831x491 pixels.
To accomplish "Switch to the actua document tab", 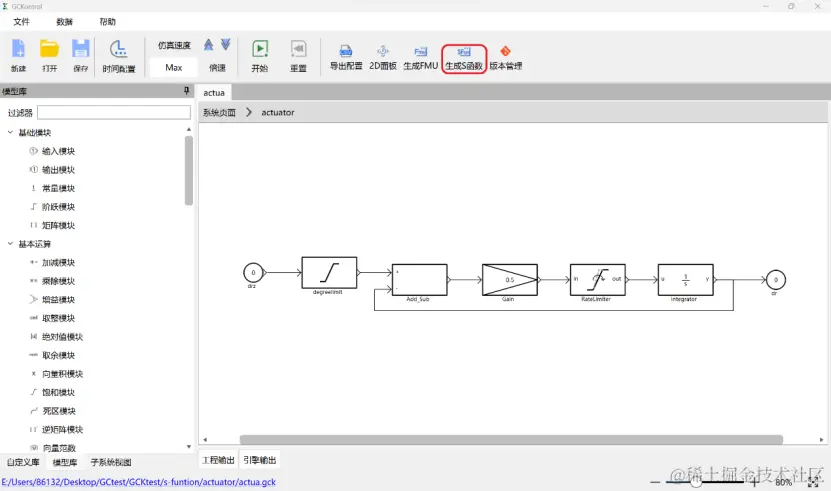I will click(x=214, y=92).
